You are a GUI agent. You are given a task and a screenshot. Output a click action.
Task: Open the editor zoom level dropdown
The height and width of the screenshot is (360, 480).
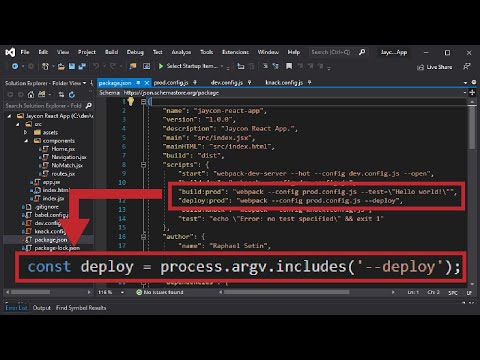point(122,292)
